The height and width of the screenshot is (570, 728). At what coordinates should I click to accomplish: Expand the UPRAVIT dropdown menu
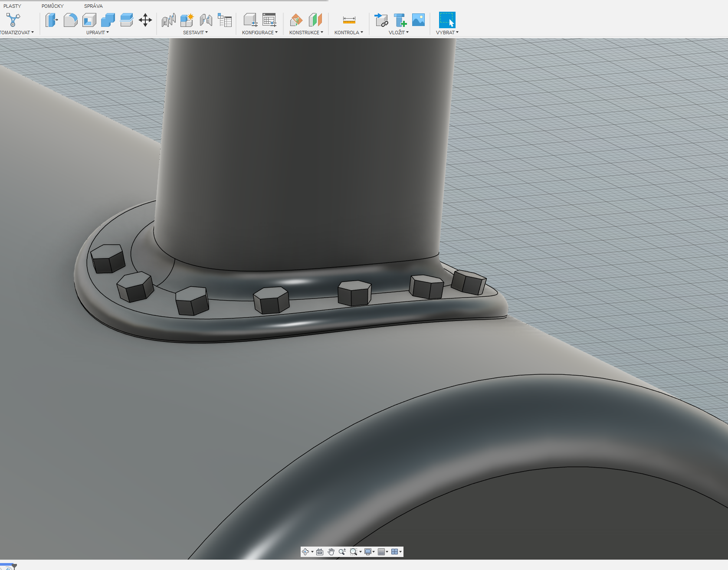(x=97, y=33)
